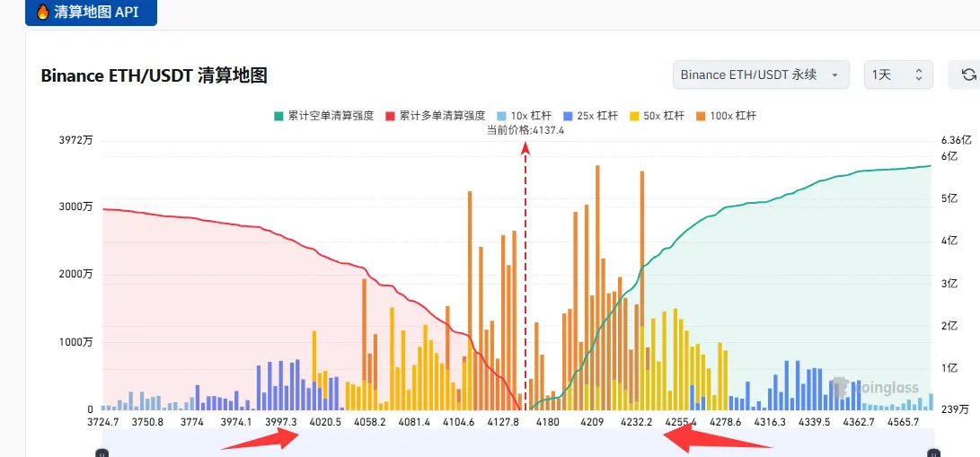980x457 pixels.
Task: Click the x-axis label 4058.2
Action: pos(370,422)
